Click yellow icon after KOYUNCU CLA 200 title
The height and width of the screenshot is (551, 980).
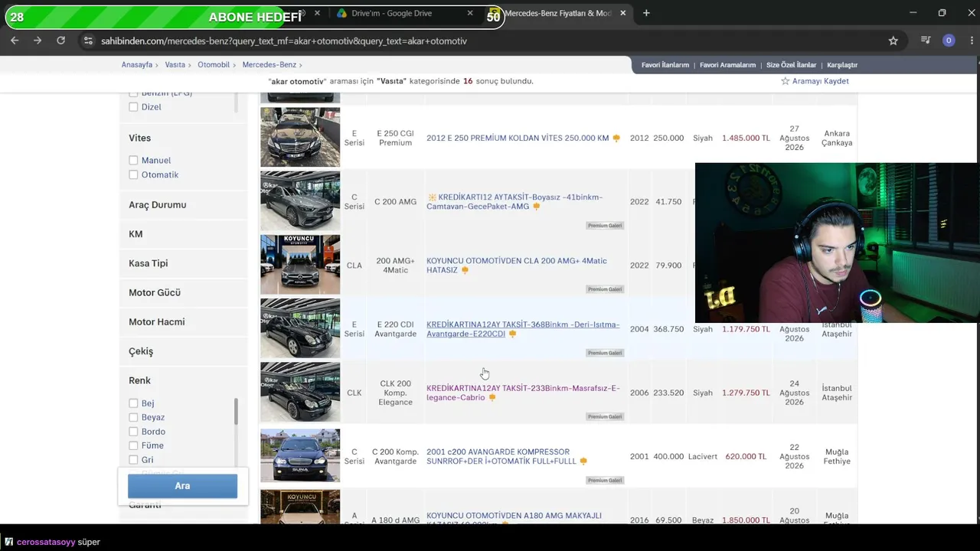click(465, 270)
